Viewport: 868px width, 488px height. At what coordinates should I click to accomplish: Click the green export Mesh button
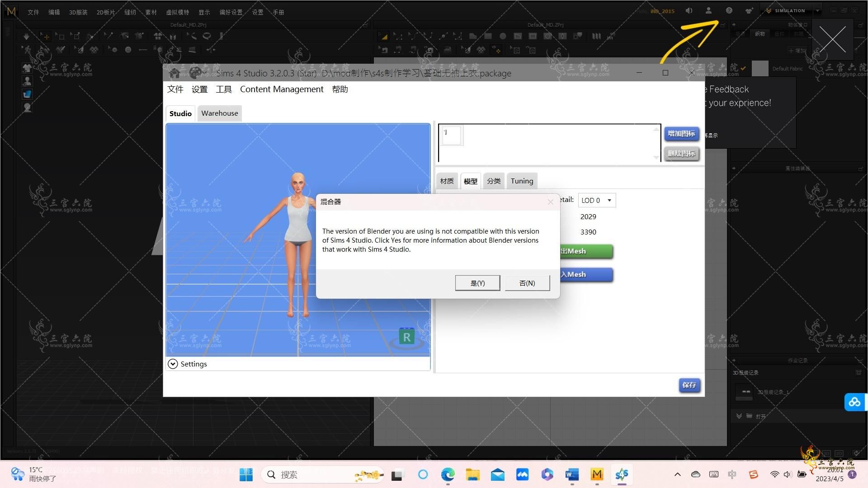click(x=586, y=251)
